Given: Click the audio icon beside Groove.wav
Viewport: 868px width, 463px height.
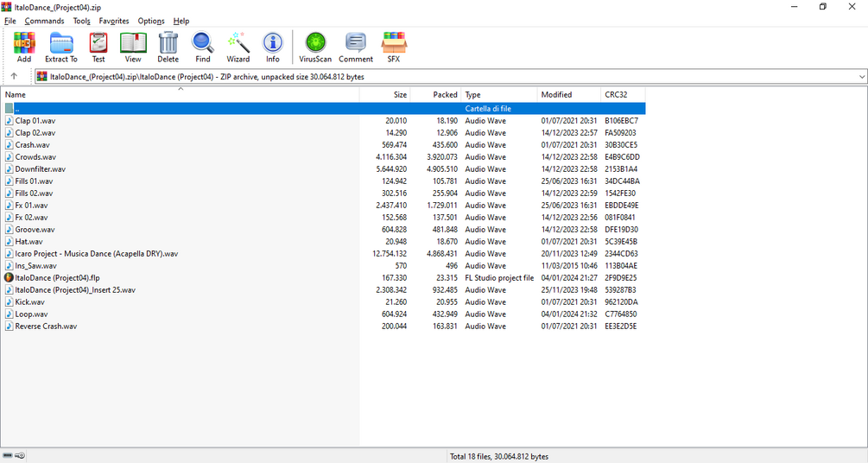Looking at the screenshot, I should coord(10,229).
